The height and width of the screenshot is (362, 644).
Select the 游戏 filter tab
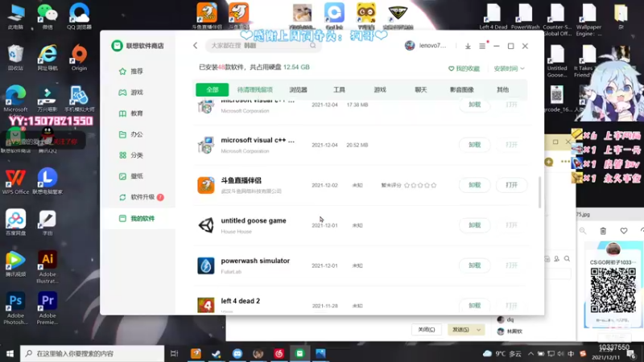pyautogui.click(x=380, y=89)
